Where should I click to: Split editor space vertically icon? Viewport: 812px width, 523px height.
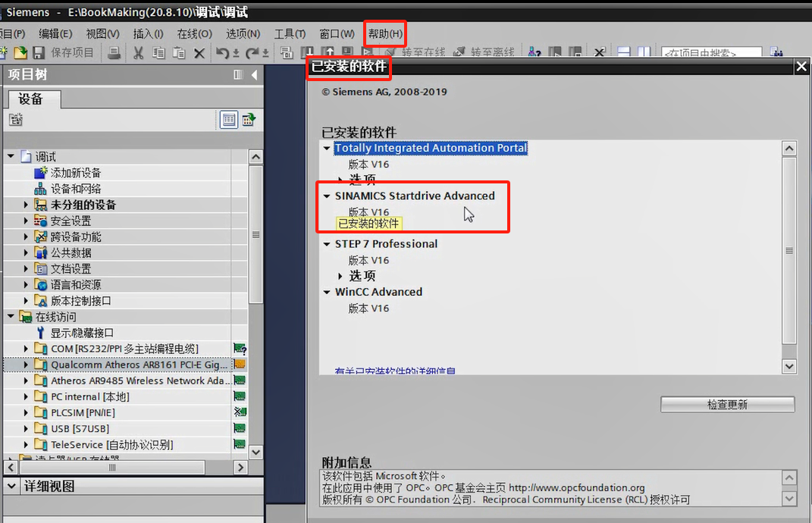[x=644, y=52]
